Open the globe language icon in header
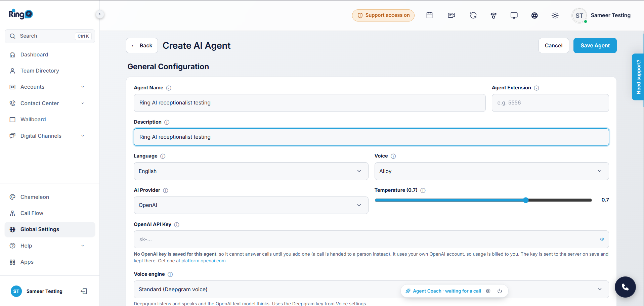Screen dimensions: 644x306 pyautogui.click(x=534, y=15)
